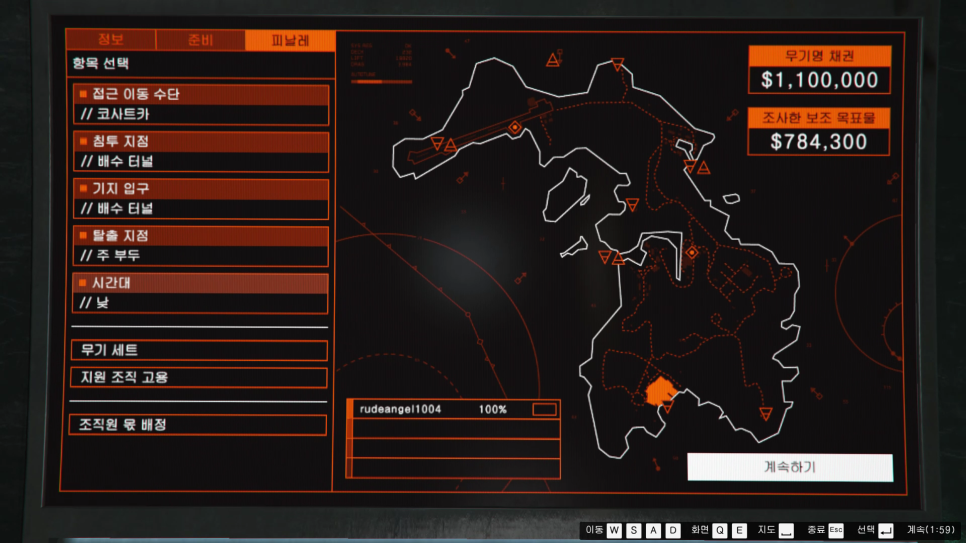Click the diamond marker on the airstrip
966x543 pixels.
(x=515, y=128)
